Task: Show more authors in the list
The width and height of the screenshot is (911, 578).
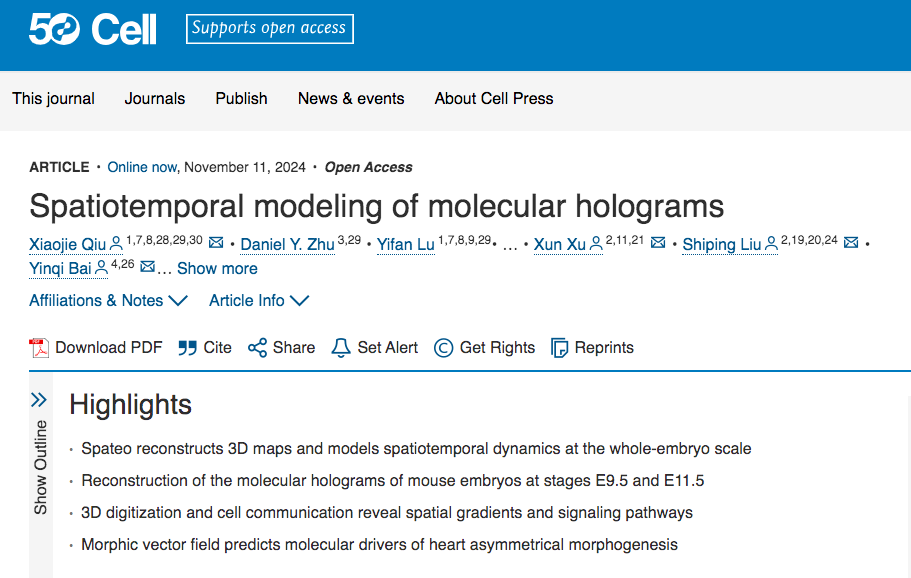Action: 217,268
